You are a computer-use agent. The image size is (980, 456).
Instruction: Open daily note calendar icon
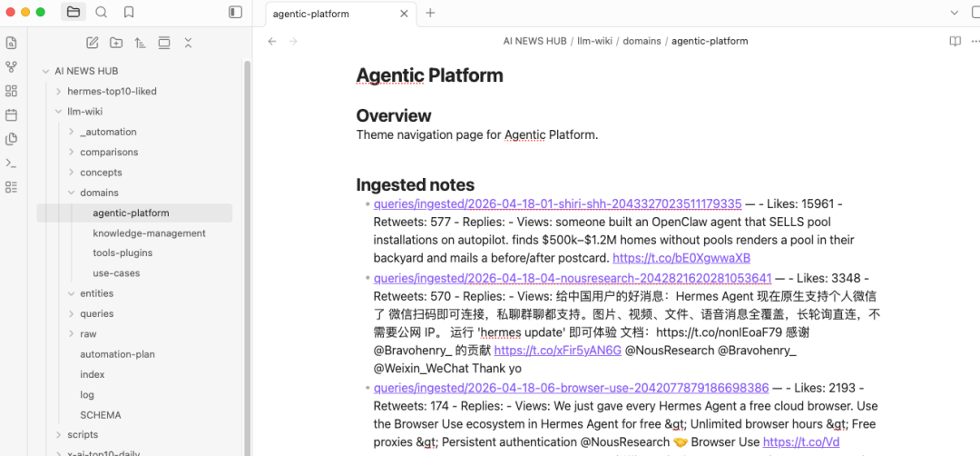pyautogui.click(x=11, y=115)
